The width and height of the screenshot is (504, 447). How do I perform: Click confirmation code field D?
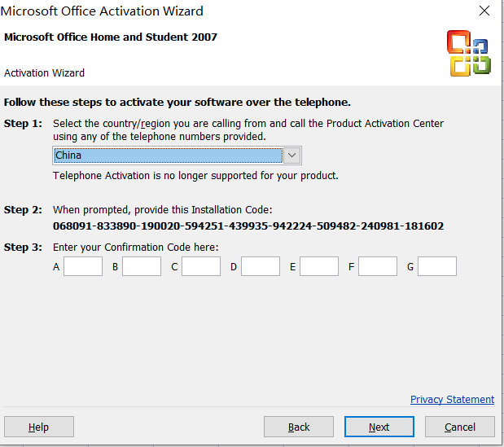[261, 266]
